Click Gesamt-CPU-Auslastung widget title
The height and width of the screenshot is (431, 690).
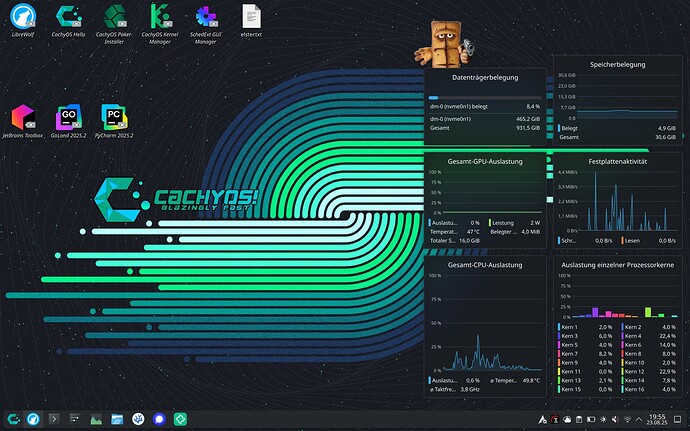485,265
